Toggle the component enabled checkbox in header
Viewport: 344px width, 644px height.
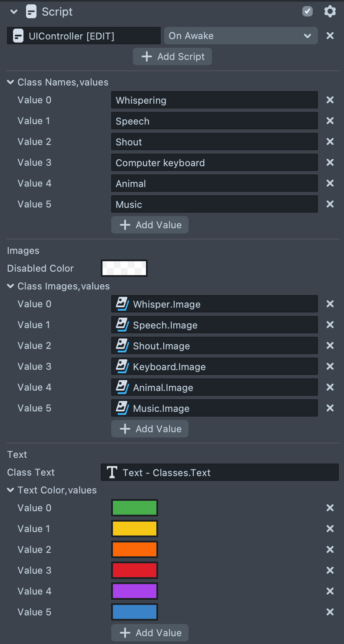click(x=308, y=11)
